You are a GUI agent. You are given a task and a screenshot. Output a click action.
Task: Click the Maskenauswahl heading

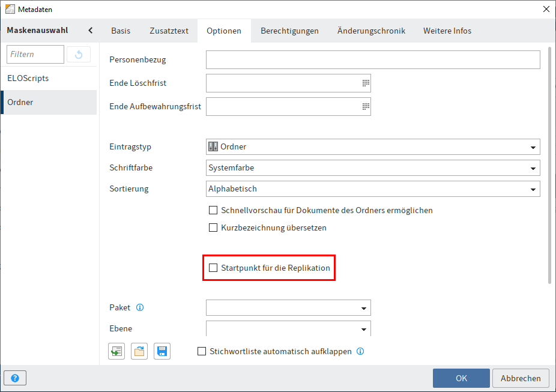click(38, 31)
